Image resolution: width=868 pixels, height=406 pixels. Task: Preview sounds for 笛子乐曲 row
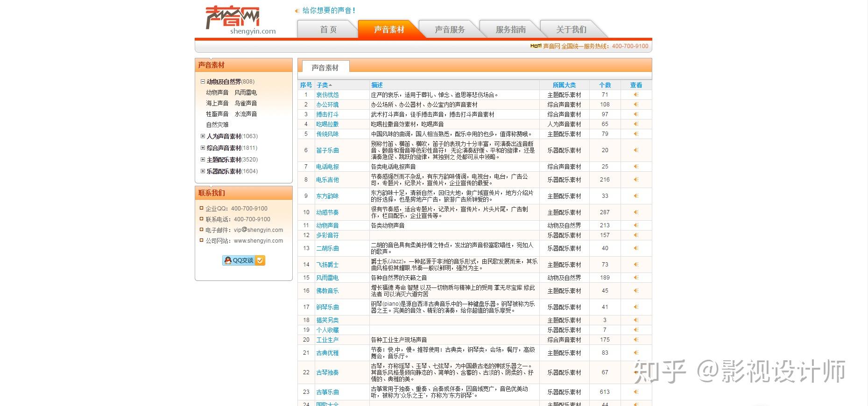point(636,150)
